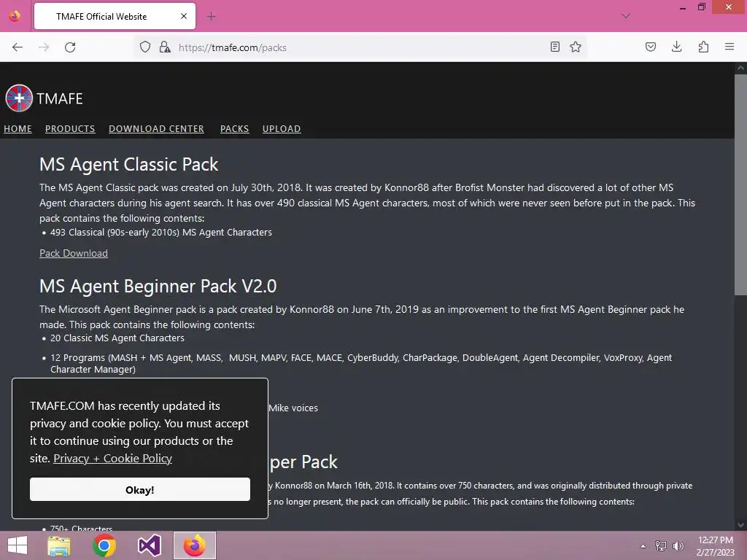Expand the list all tabs chevron
The width and height of the screenshot is (747, 560).
tap(626, 16)
